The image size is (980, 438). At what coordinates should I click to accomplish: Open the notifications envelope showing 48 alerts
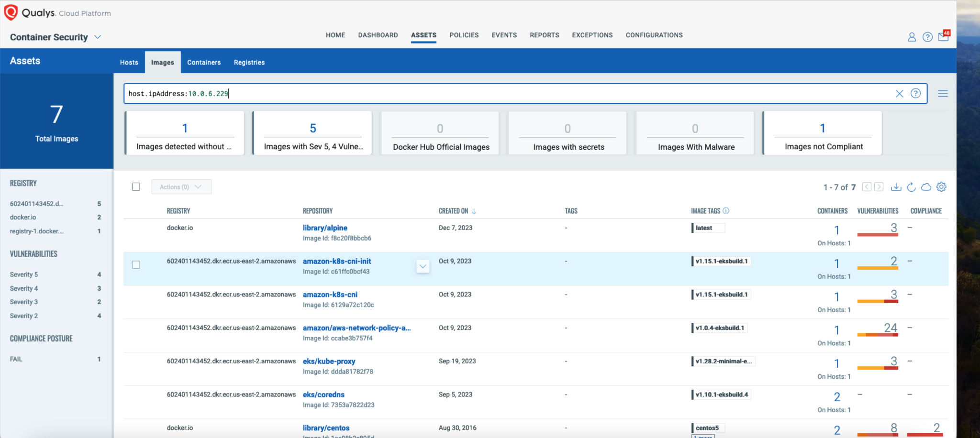pos(943,37)
